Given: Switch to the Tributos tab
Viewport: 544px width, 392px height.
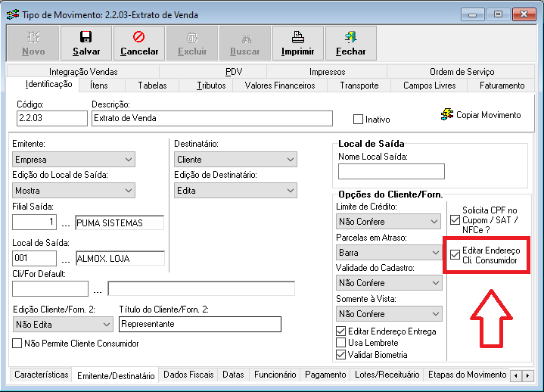Looking at the screenshot, I should (x=210, y=86).
